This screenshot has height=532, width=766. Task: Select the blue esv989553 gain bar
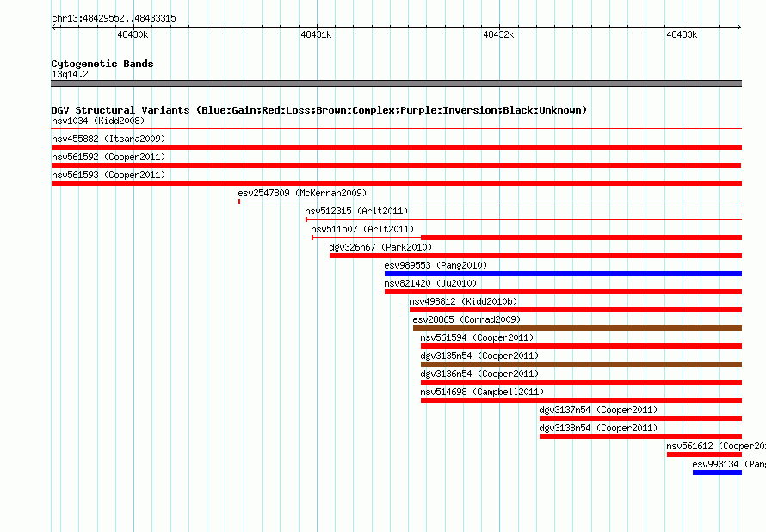[563, 274]
